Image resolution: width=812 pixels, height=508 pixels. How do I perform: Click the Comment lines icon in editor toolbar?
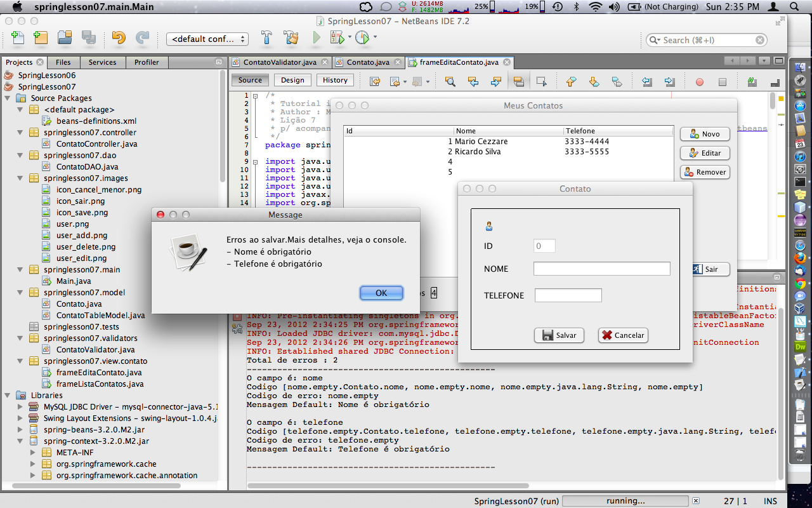click(x=752, y=81)
